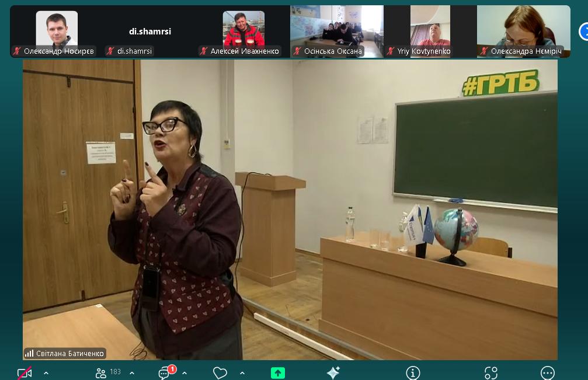The height and width of the screenshot is (380, 588).
Task: Open AI Companion sparkle icon
Action: [x=333, y=372]
